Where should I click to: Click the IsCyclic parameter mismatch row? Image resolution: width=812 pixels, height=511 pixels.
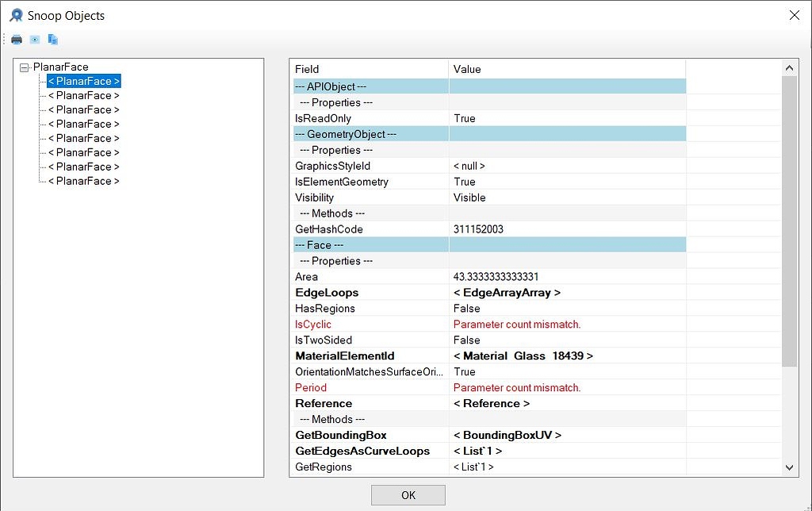[312, 324]
